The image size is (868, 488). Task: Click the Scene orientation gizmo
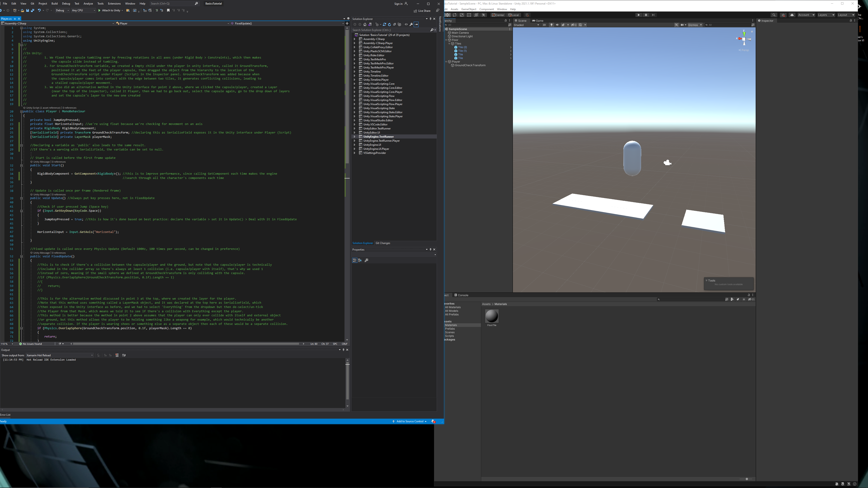click(744, 39)
